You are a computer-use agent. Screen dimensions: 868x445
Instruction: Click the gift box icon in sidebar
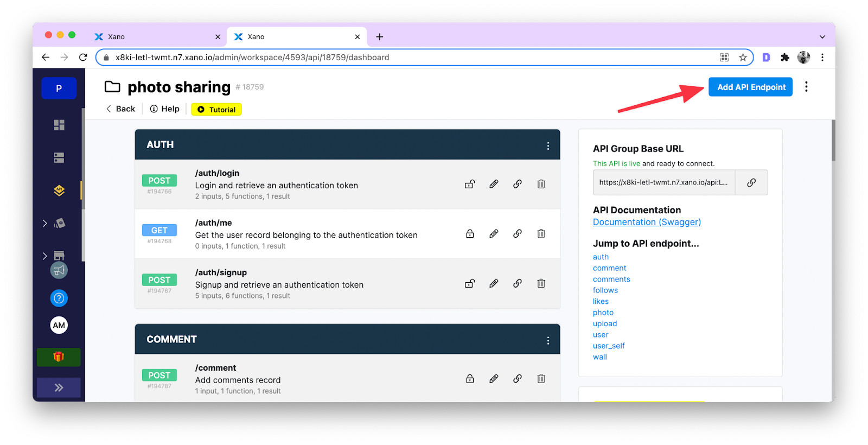[x=59, y=357]
